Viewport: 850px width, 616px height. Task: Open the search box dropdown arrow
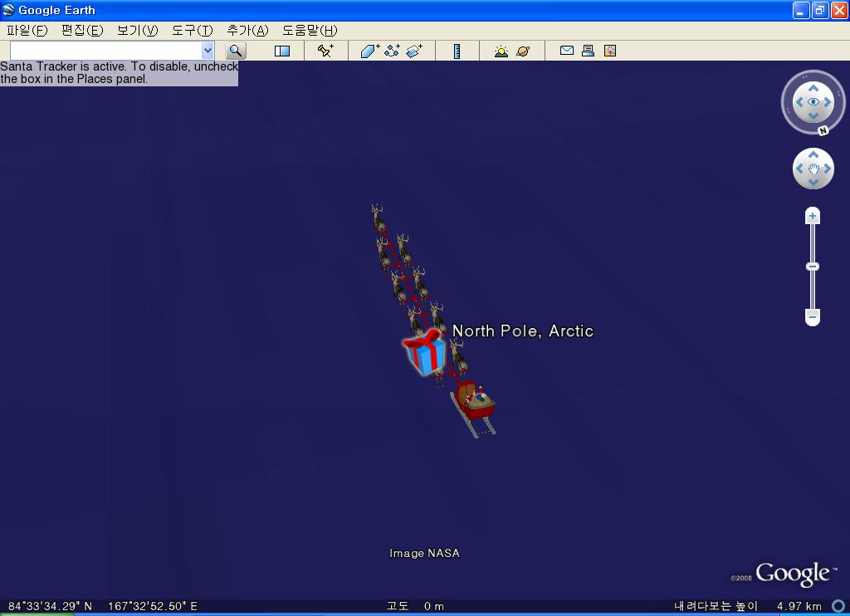(208, 51)
